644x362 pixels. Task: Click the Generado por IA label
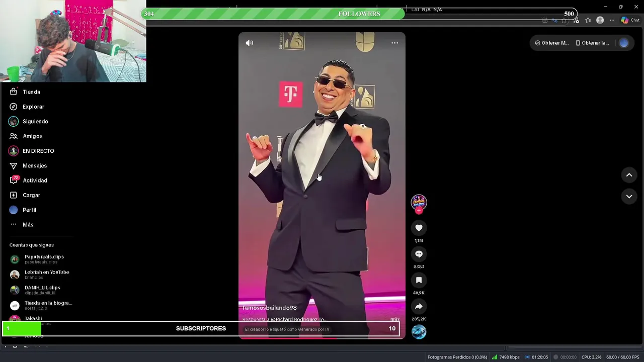click(287, 329)
